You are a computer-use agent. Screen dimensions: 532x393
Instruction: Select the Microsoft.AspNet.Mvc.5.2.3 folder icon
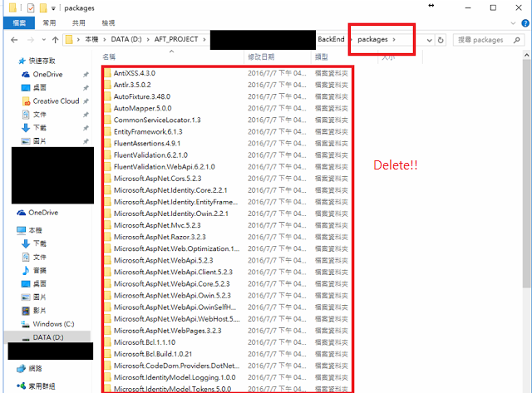tap(107, 225)
